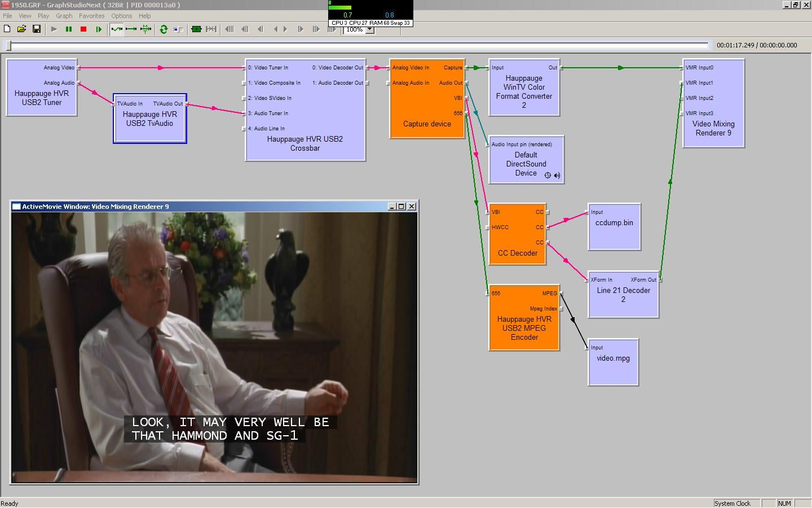Select the Hauppauge HVR USB2 TvAudio filter
The height and width of the screenshot is (508, 812).
click(150, 119)
